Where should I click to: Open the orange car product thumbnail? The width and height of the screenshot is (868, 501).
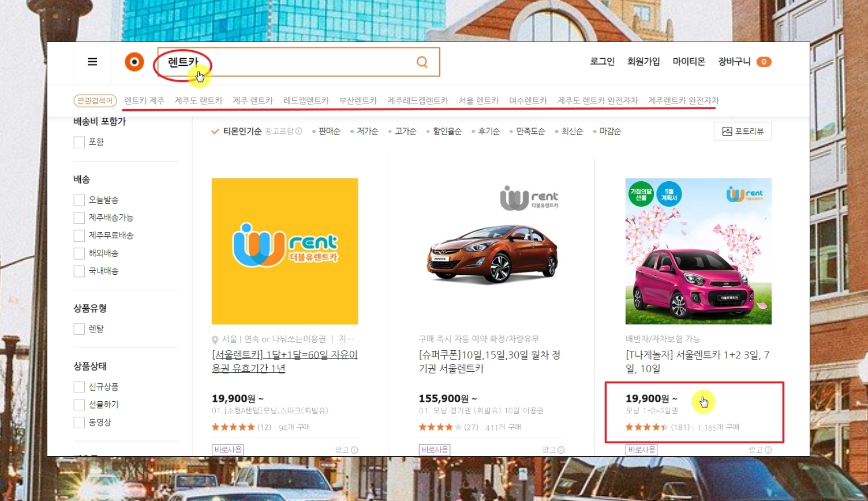[492, 251]
